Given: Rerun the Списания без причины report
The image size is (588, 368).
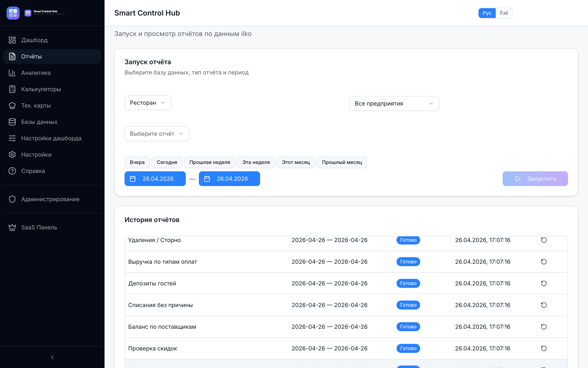Looking at the screenshot, I should (x=544, y=305).
